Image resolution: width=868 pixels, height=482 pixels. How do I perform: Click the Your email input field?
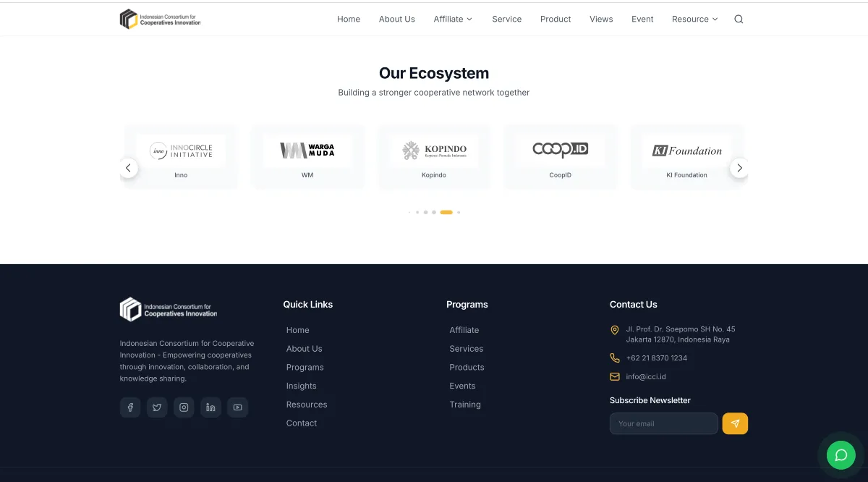coord(664,423)
